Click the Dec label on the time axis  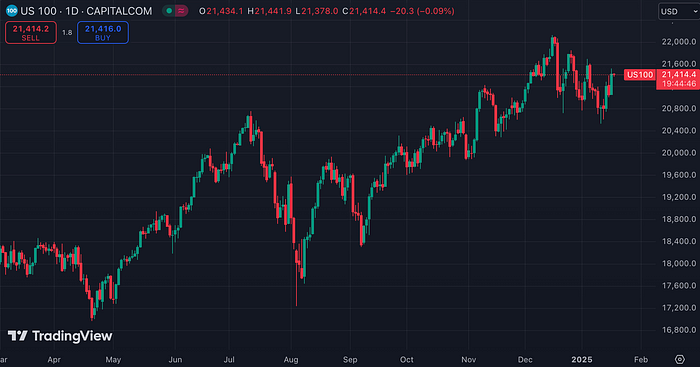point(525,359)
